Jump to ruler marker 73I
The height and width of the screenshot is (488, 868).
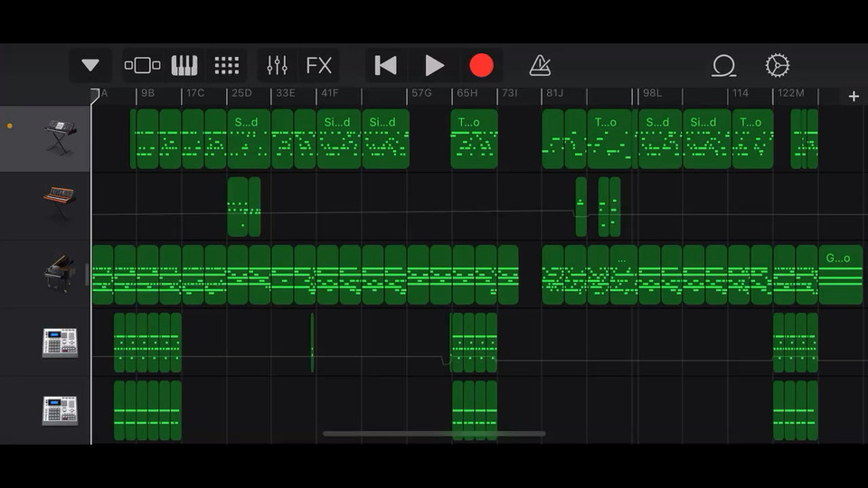[x=509, y=93]
